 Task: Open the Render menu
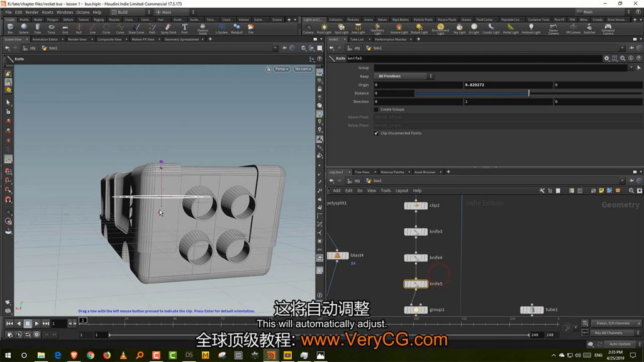(31, 13)
